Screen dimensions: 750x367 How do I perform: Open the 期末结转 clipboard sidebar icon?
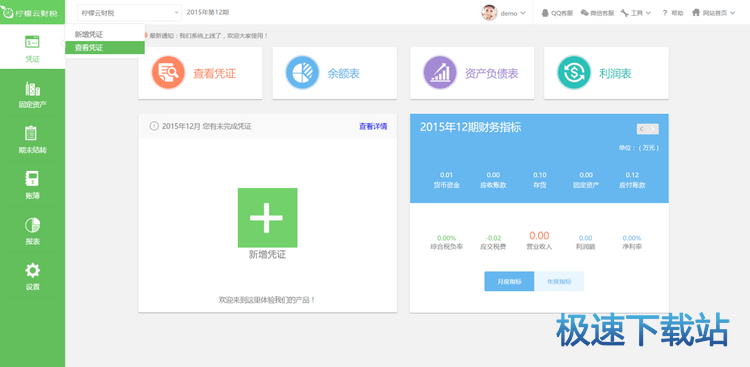[x=31, y=133]
